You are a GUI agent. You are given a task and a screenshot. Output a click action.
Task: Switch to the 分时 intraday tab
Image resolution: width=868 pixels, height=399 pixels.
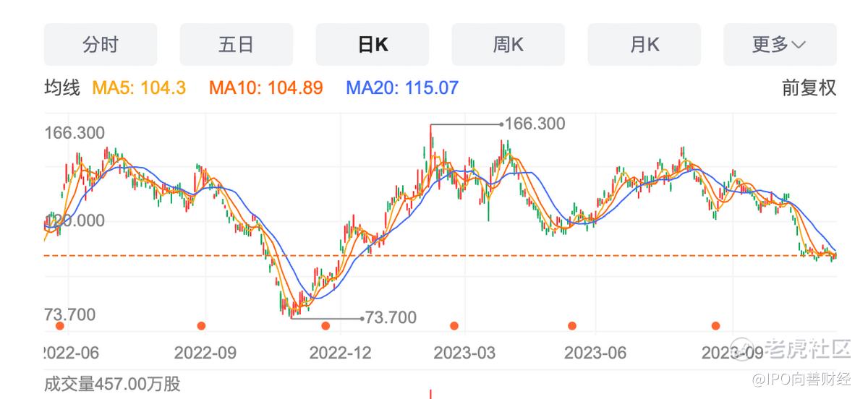coord(100,45)
